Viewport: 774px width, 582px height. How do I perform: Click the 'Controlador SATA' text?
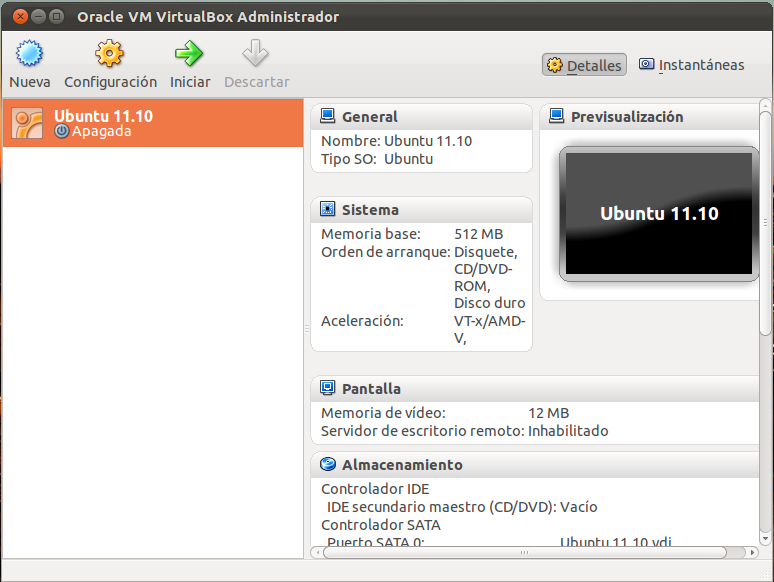381,525
